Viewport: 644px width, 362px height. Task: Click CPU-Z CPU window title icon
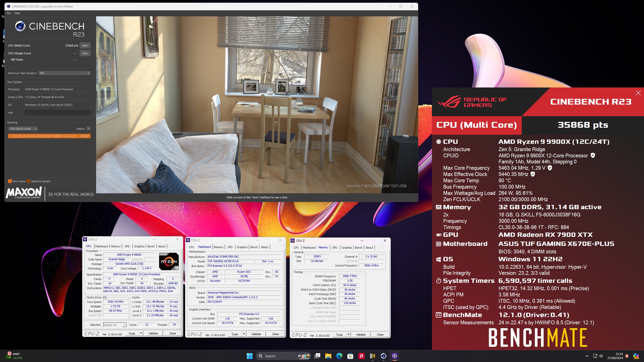click(85, 239)
